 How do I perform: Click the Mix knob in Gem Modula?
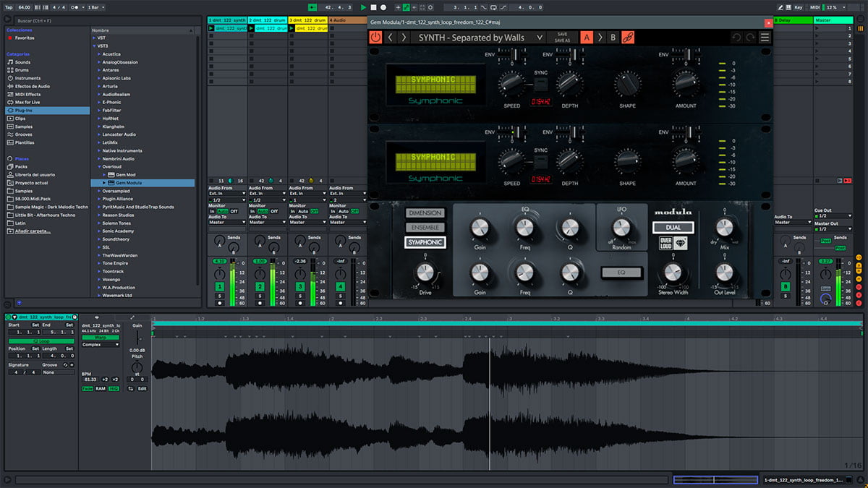pyautogui.click(x=724, y=228)
